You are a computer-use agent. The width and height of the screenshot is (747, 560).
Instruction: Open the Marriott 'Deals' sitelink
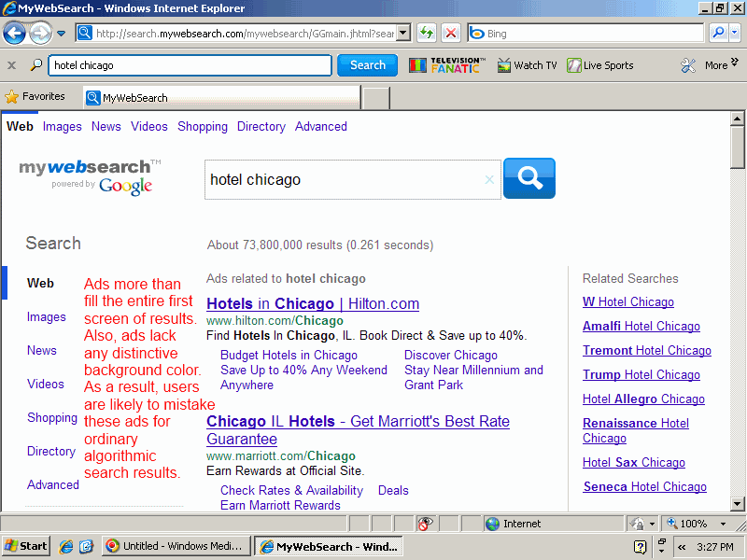[x=393, y=491]
